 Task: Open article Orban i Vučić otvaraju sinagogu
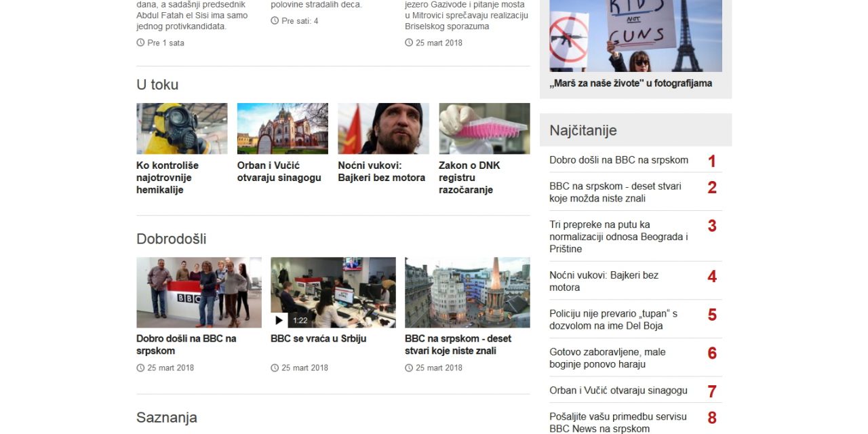point(279,171)
